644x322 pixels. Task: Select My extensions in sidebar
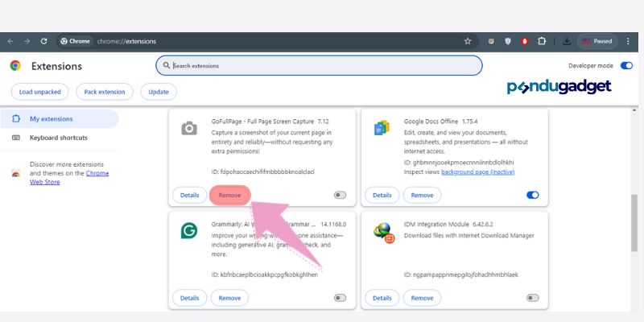tap(59, 119)
